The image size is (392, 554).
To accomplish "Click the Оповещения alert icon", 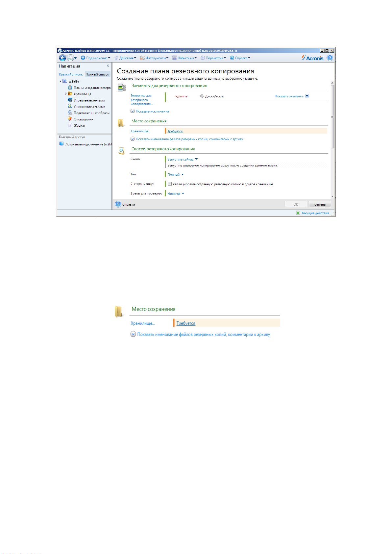I will pos(70,119).
